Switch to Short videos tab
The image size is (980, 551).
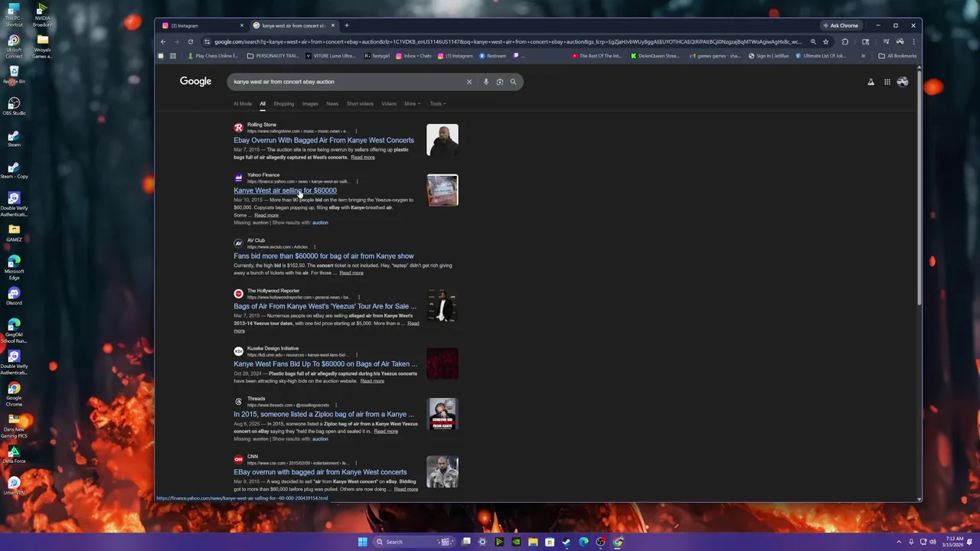coord(360,103)
